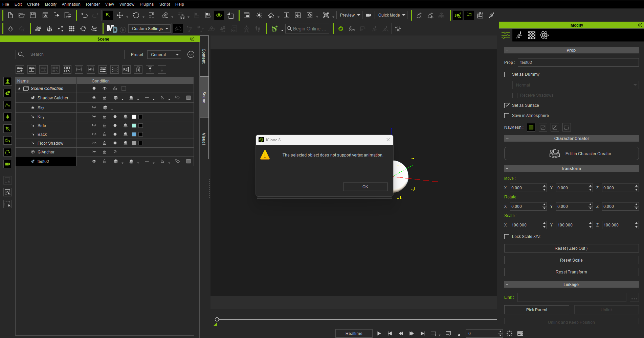Select the Move object tool
The width and height of the screenshot is (644, 338).
tap(120, 15)
